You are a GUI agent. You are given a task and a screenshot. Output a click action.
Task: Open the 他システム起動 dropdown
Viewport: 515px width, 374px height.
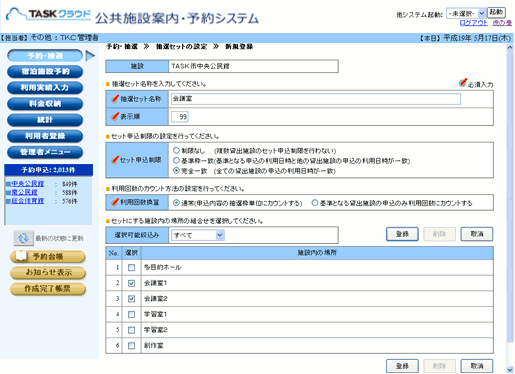(x=466, y=14)
